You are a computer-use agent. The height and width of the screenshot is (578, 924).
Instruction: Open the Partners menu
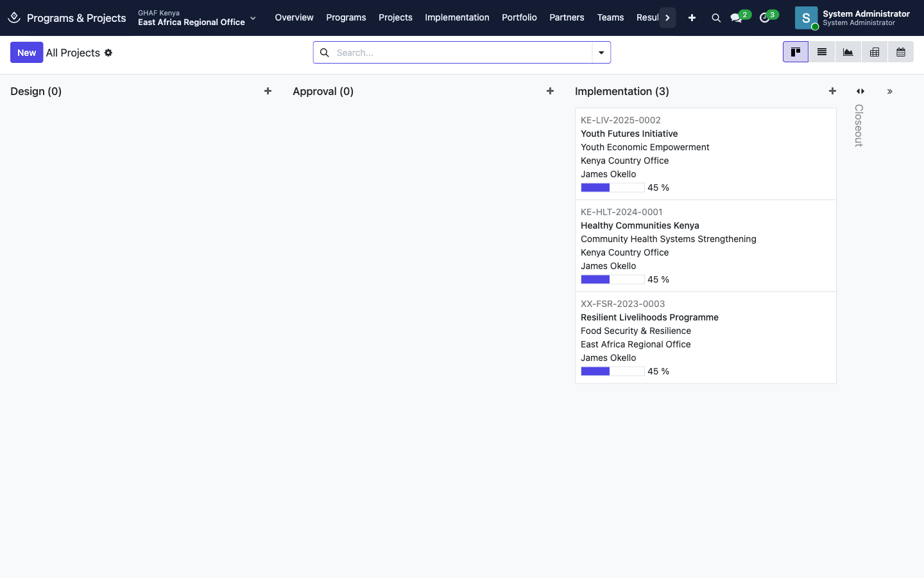567,18
